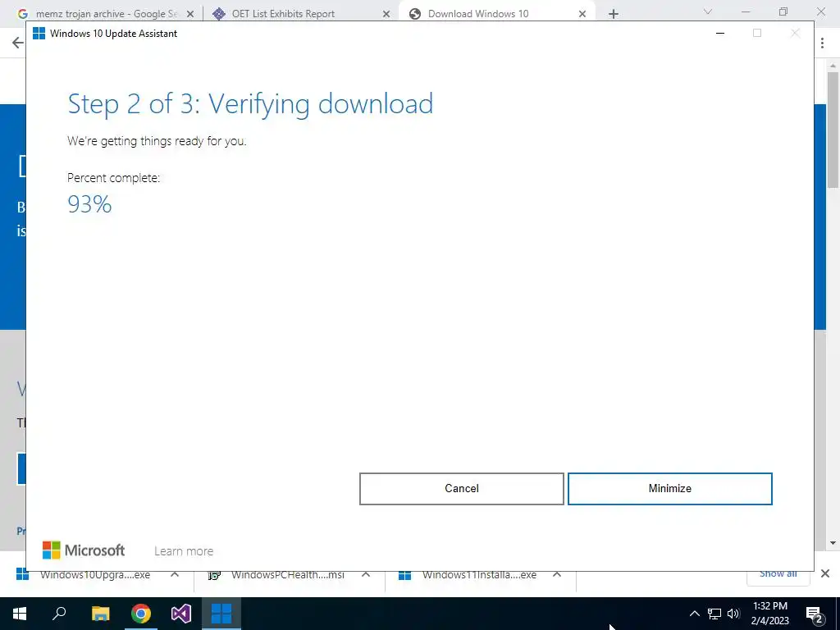Click the Microsoft logo in Update Assistant
840x630 pixels.
tap(84, 550)
